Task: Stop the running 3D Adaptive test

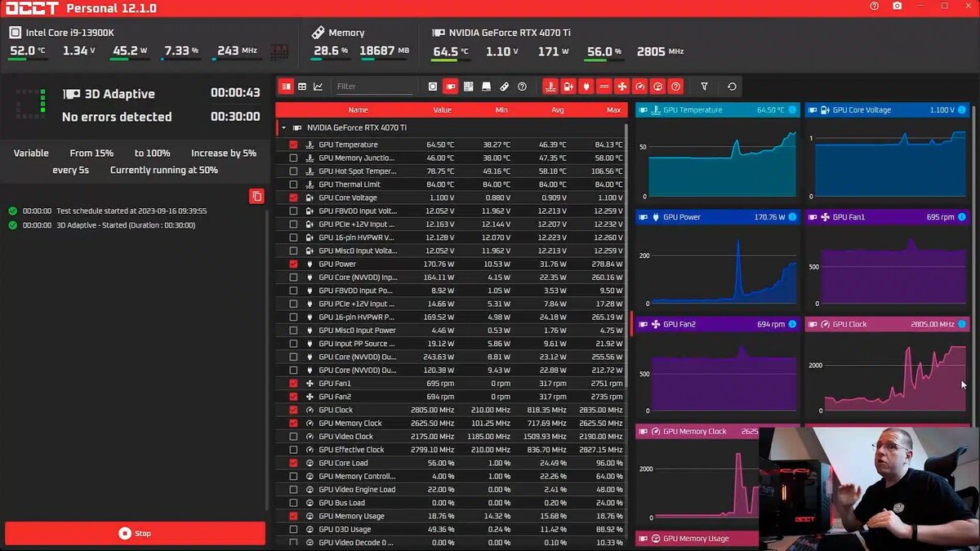Action: pos(135,534)
